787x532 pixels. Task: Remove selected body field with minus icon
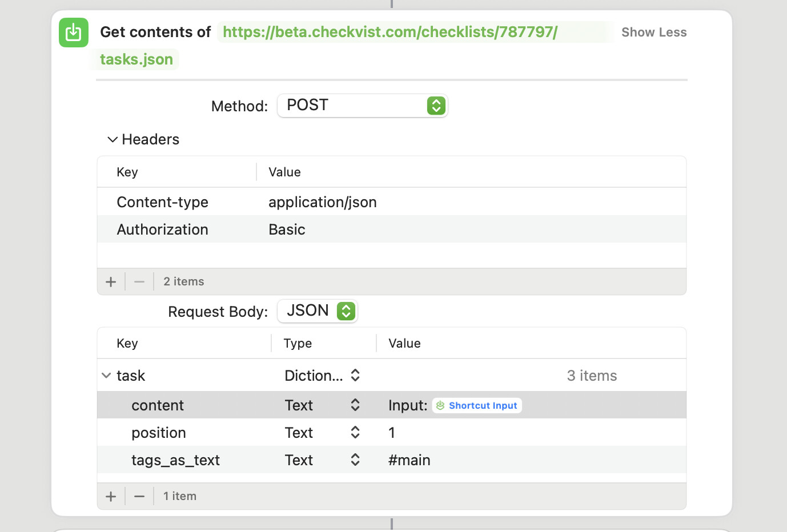(139, 496)
